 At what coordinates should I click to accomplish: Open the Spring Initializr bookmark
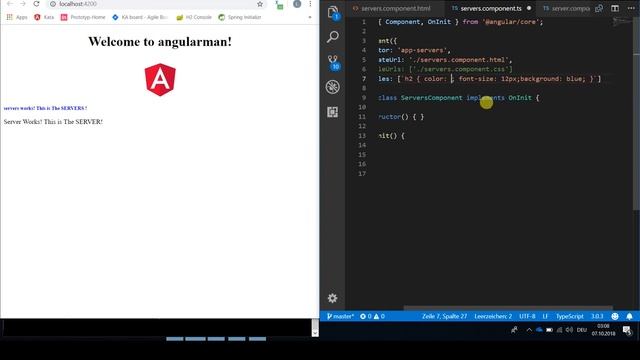point(240,17)
